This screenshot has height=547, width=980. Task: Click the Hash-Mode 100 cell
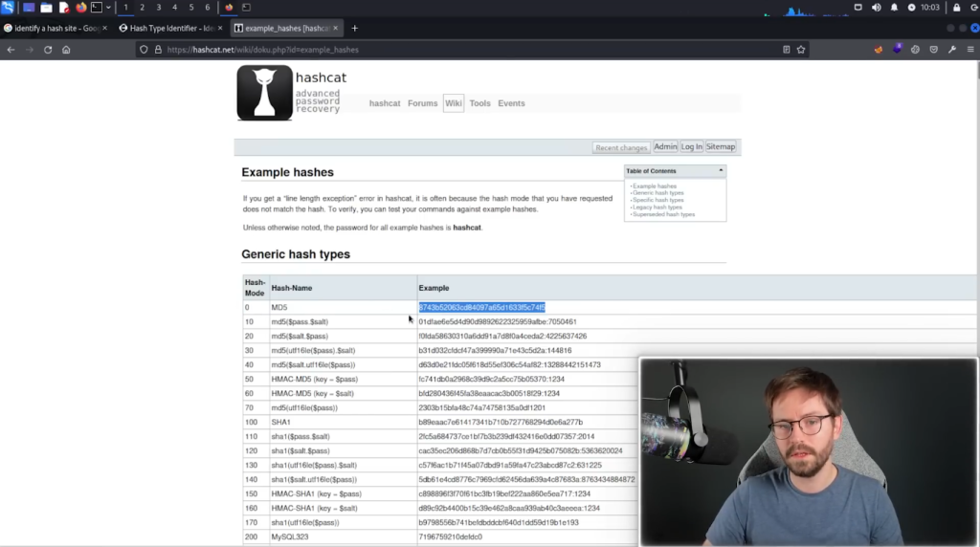[256, 422]
